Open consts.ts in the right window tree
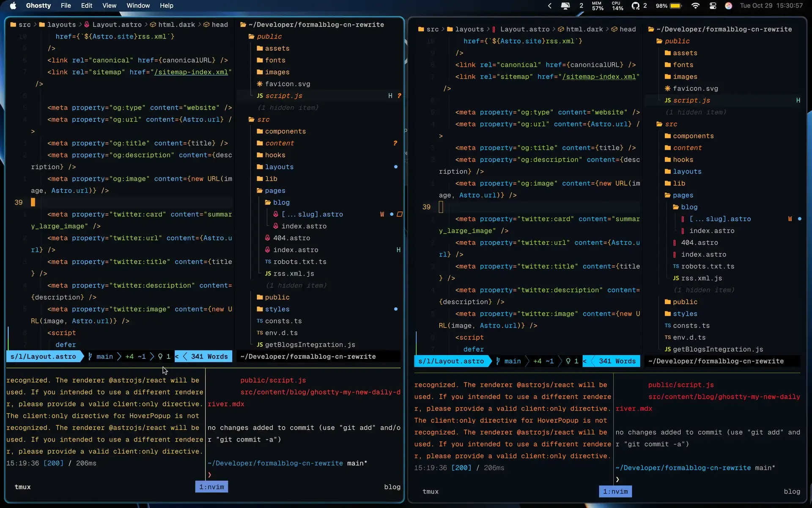Viewport: 812px width, 508px height. tap(691, 326)
